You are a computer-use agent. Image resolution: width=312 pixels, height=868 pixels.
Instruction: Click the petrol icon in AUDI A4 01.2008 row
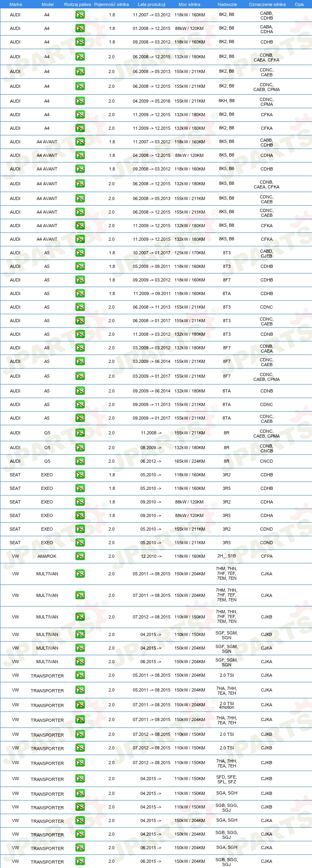(x=80, y=28)
